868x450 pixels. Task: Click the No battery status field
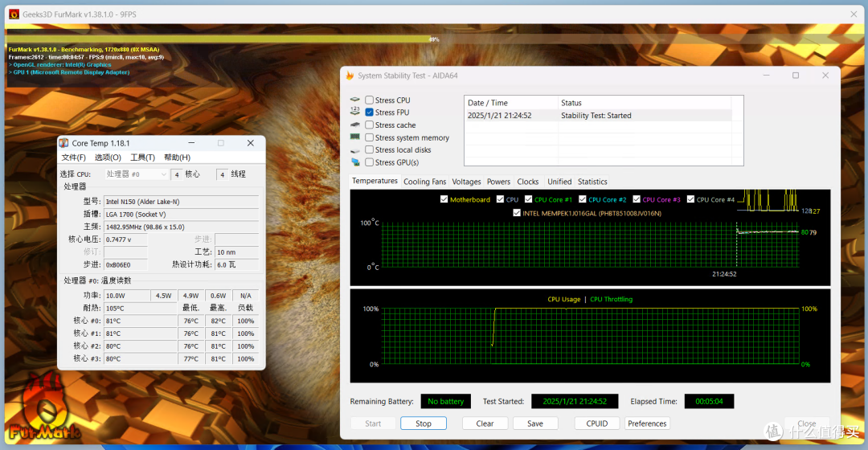tap(445, 401)
